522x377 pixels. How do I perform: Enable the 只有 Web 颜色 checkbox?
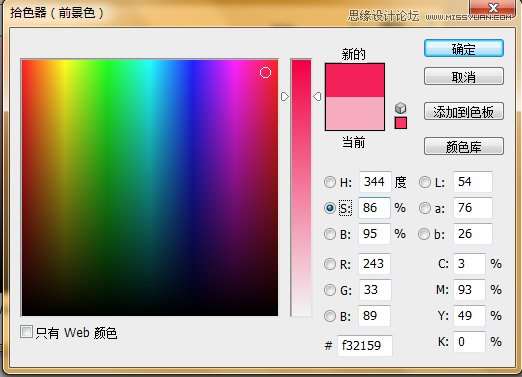tap(26, 332)
